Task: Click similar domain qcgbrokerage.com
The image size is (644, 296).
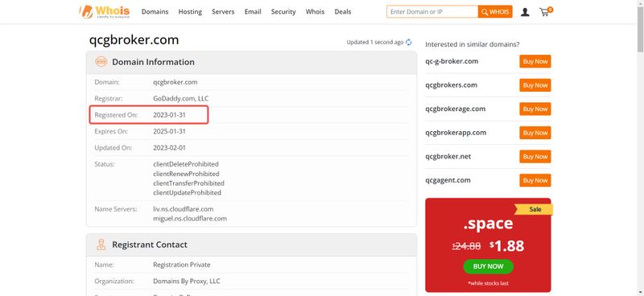Action: pos(455,109)
